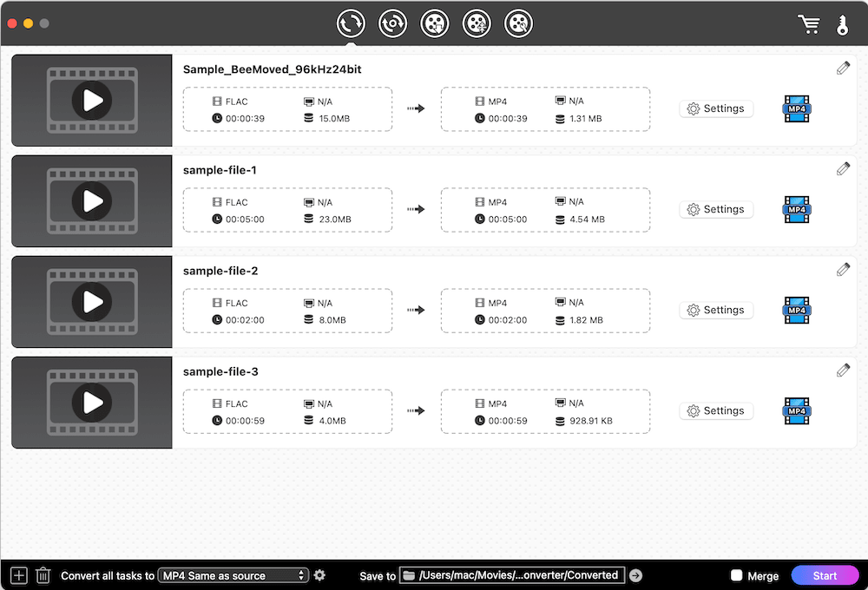868x590 pixels.
Task: Click the 15.0MB source size value
Action: [x=334, y=119]
